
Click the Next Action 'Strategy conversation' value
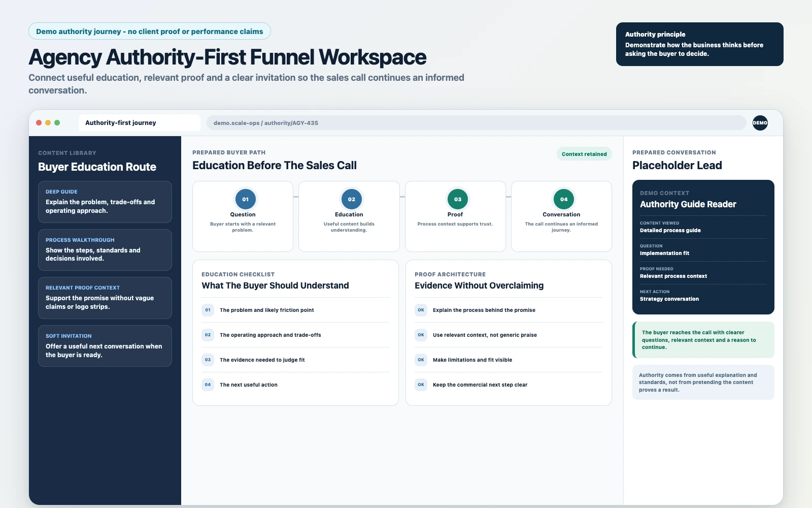669,299
